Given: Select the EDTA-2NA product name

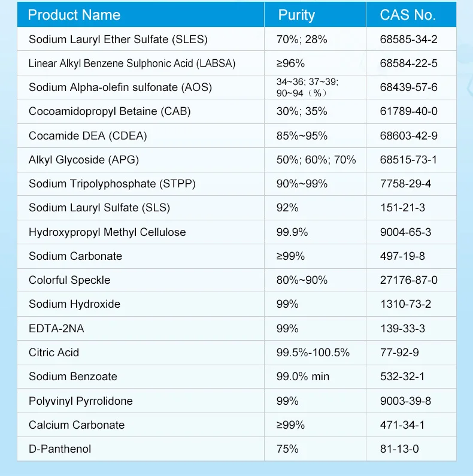Looking at the screenshot, I should tap(54, 329).
